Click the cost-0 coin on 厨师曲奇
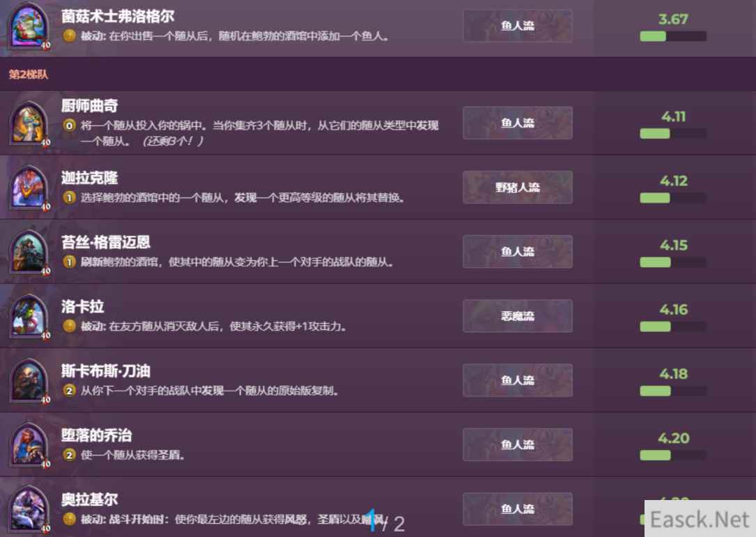Viewport: 756px width, 537px height. point(70,126)
